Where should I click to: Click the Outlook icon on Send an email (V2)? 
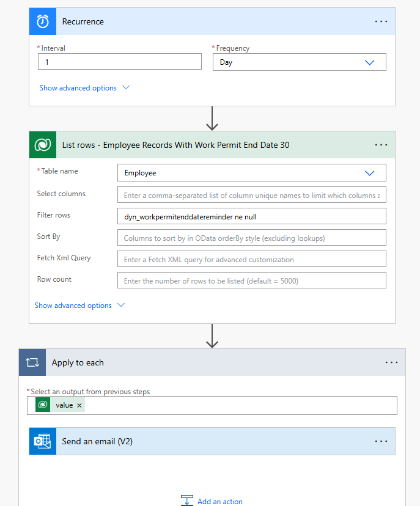[42, 441]
